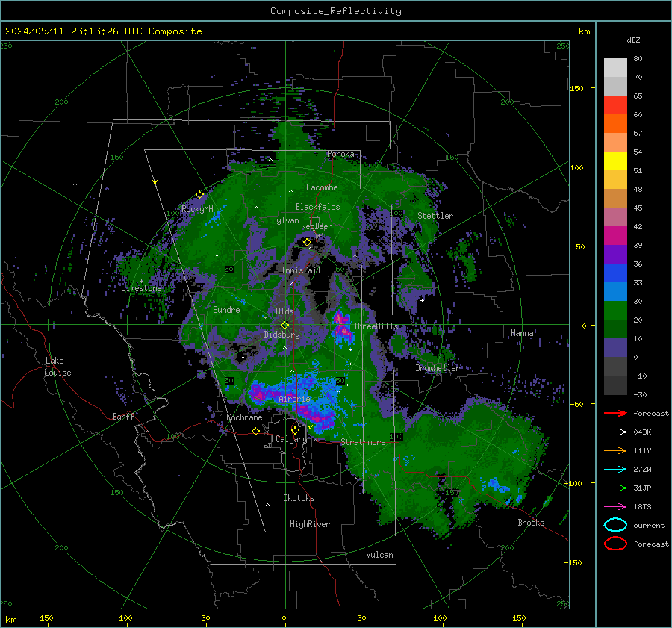Click the Cochrane city label

[244, 417]
